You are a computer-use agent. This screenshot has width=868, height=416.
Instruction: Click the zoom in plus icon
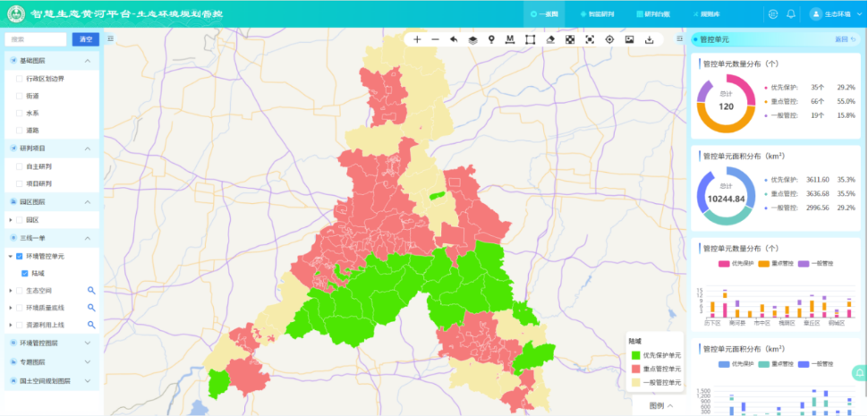tap(417, 39)
